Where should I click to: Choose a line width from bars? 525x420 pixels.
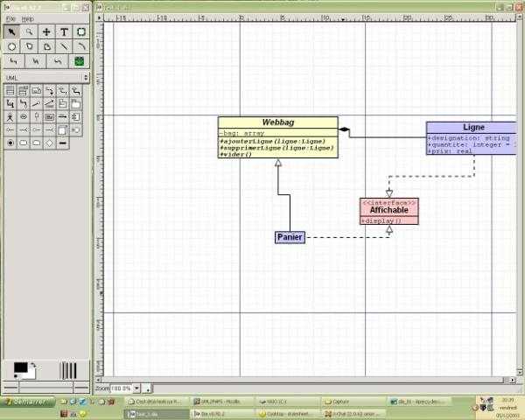pyautogui.click(x=68, y=370)
